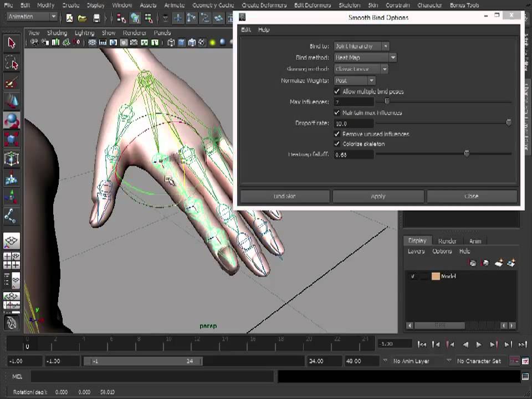Open the Skinning method dropdown

tap(361, 69)
